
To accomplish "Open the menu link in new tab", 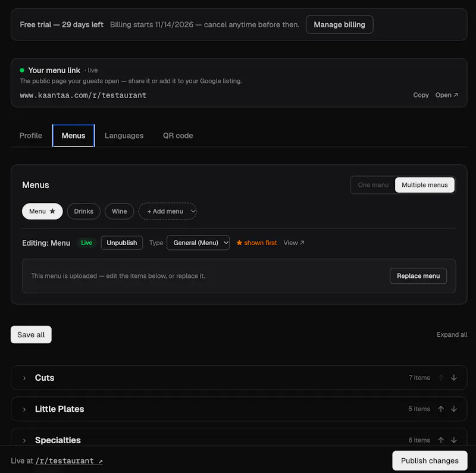I will [x=447, y=95].
